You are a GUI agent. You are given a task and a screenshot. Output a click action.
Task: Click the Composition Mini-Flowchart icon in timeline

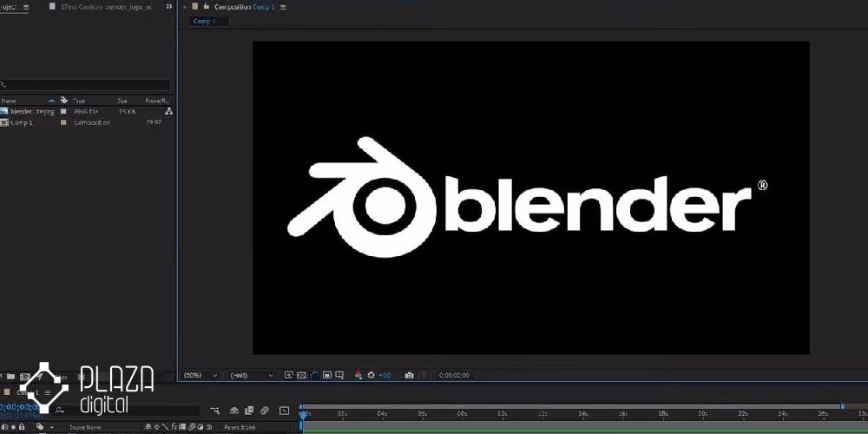[215, 411]
